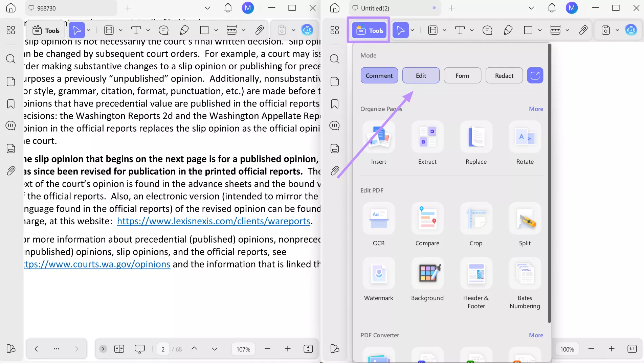Open the bookmark sidebar panel in right window
Screen dimensions: 644x363
(x=335, y=104)
